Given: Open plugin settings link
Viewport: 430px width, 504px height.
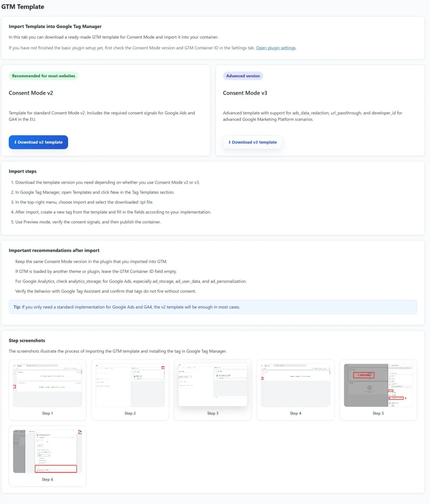Looking at the screenshot, I should 276,48.
